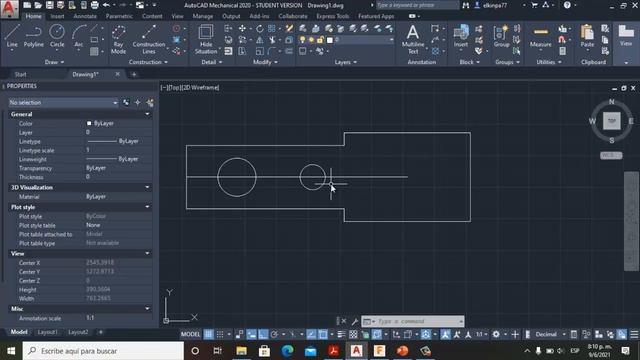Click the Multiline Text tool
640x360 pixels.
[413, 40]
